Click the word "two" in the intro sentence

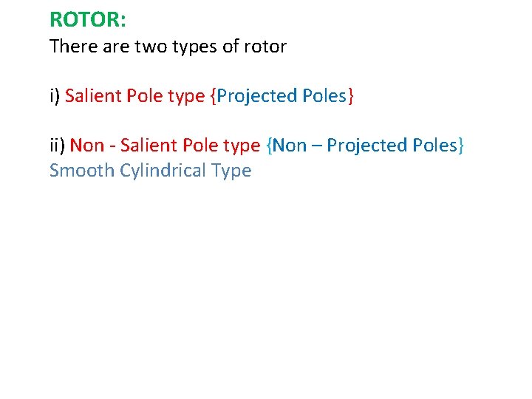(x=151, y=47)
